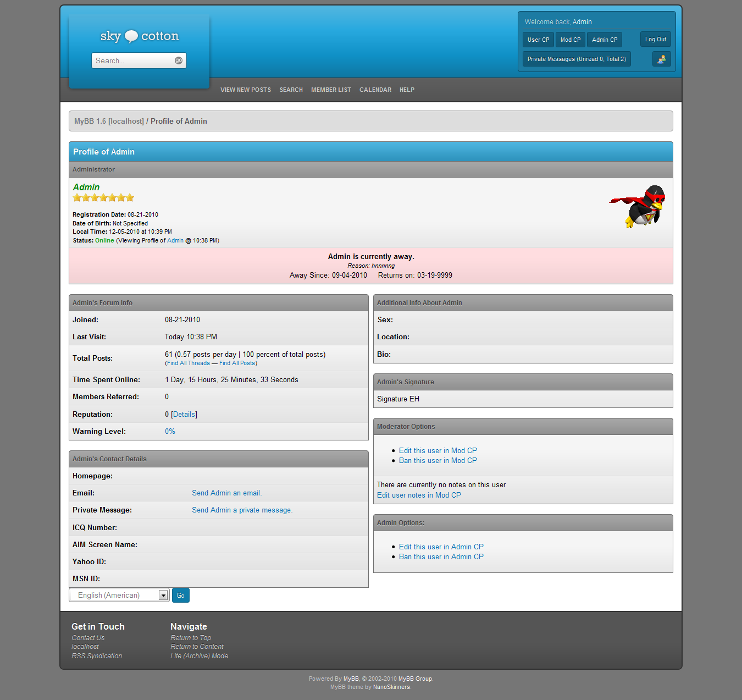The height and width of the screenshot is (700, 742).
Task: Click Send Admin a private message link
Action: [242, 510]
